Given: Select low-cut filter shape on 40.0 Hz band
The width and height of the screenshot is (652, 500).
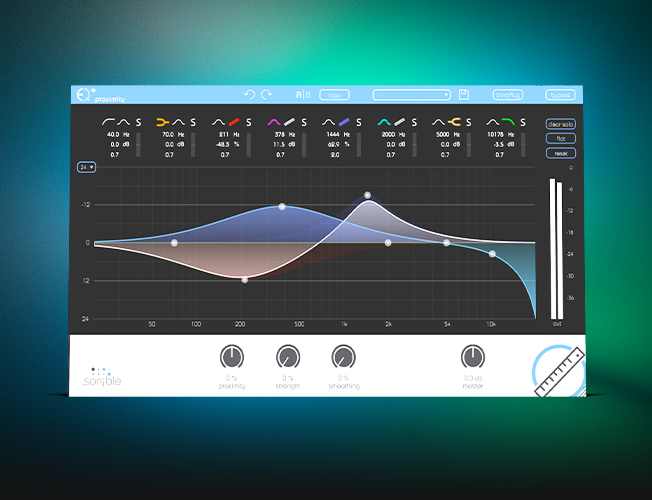Looking at the screenshot, I should tap(108, 122).
